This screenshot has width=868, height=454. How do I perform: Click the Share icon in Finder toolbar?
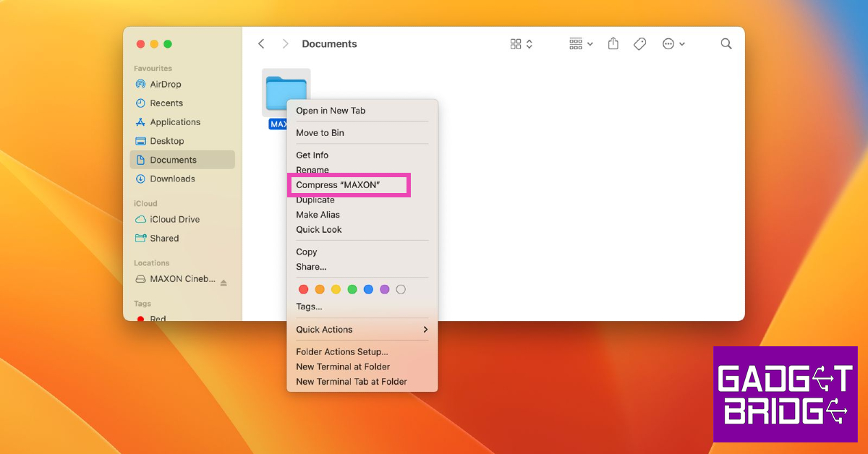pos(613,44)
